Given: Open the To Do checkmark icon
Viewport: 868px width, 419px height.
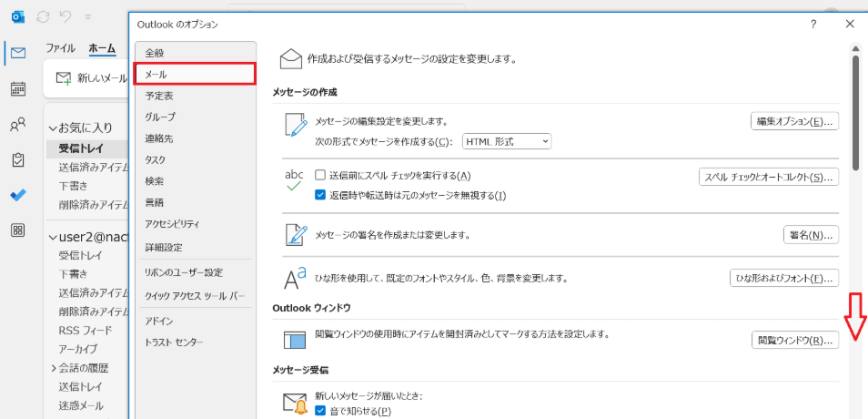Looking at the screenshot, I should pyautogui.click(x=17, y=195).
